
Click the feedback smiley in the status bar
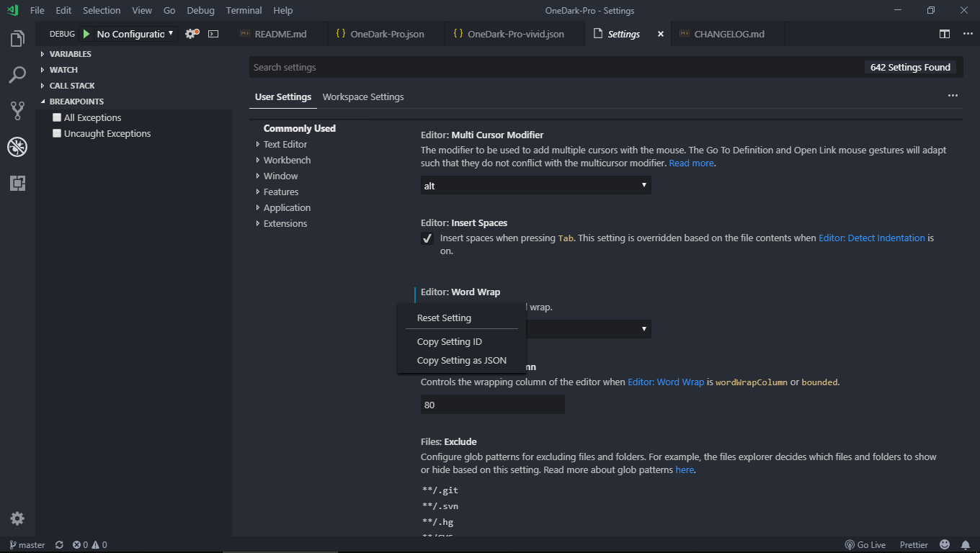tap(944, 544)
